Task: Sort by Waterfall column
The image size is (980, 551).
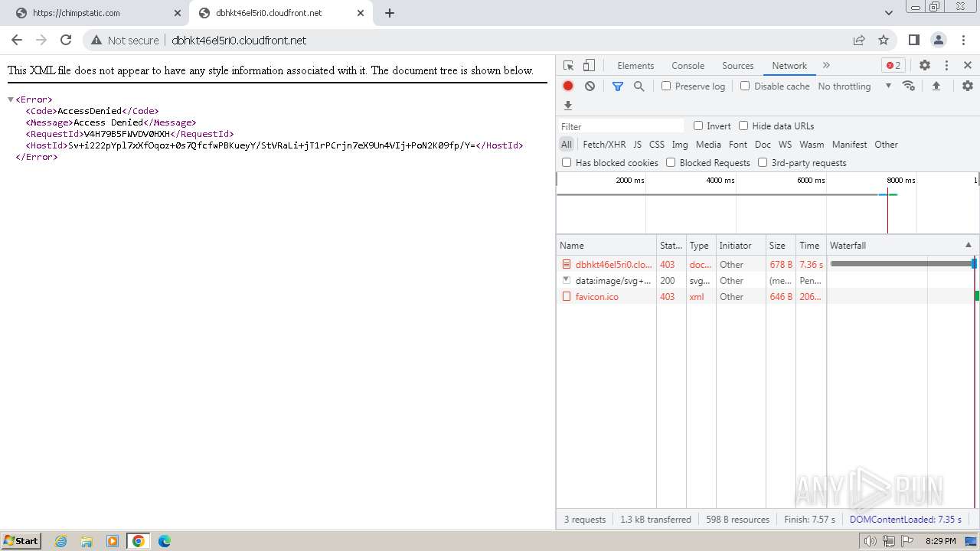Action: (x=901, y=245)
